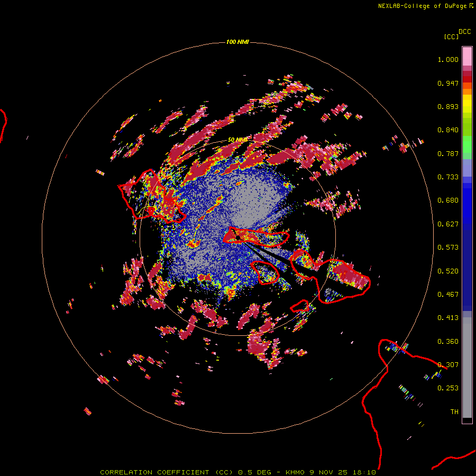476x476 pixels.
Task: Click the 1.000 value on the legend
Action: [x=448, y=59]
